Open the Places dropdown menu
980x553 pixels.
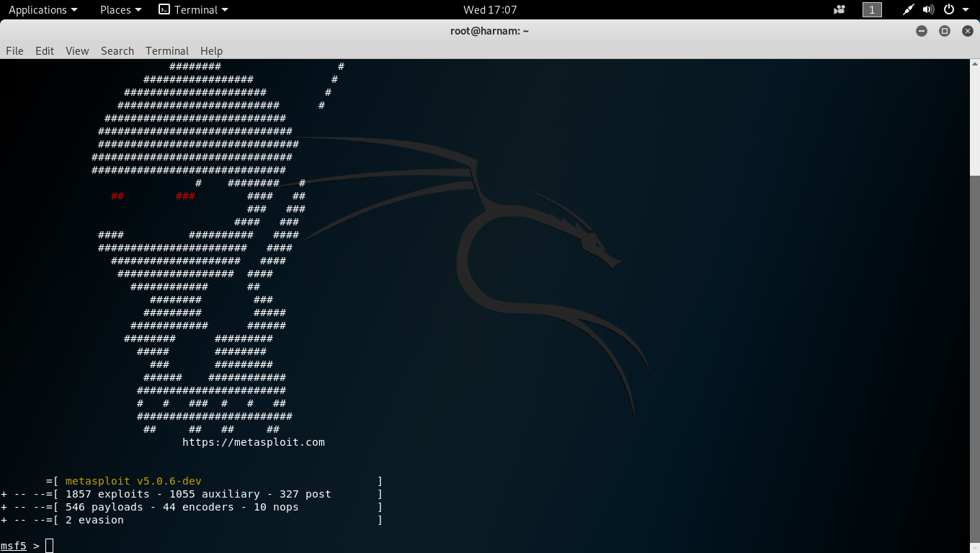tap(120, 10)
